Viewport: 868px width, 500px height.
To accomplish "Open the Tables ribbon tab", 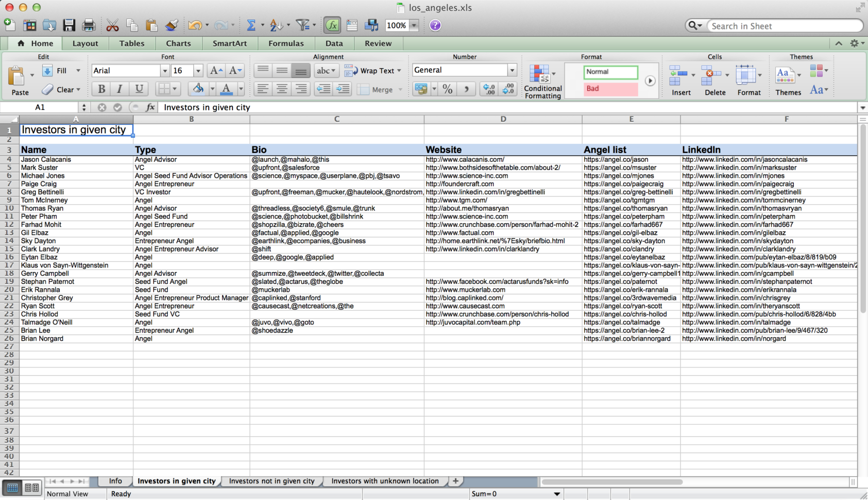I will click(132, 43).
